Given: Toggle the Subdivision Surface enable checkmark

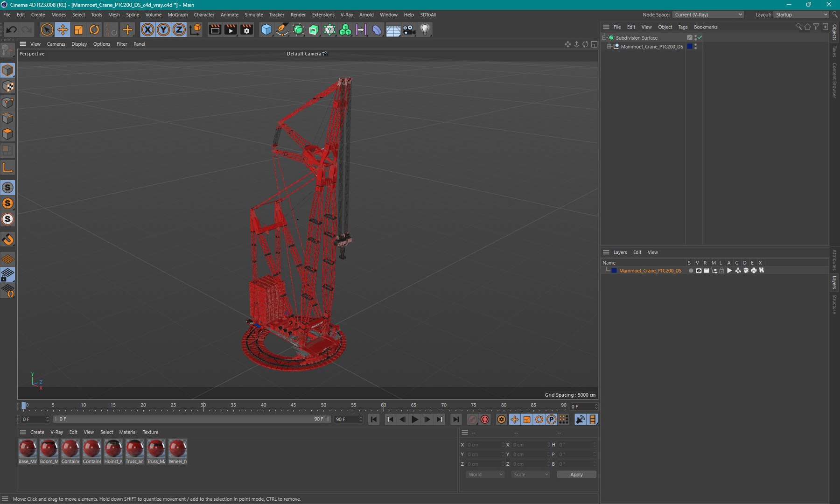Looking at the screenshot, I should click(x=700, y=37).
